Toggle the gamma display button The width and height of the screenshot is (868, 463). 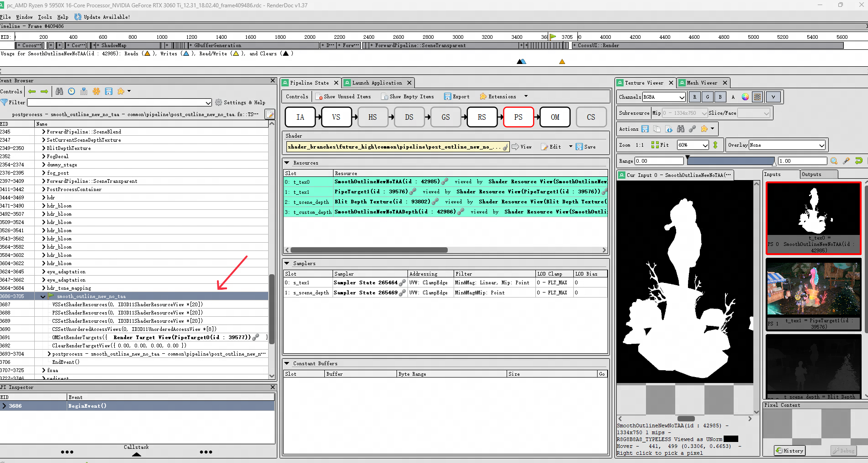[773, 97]
